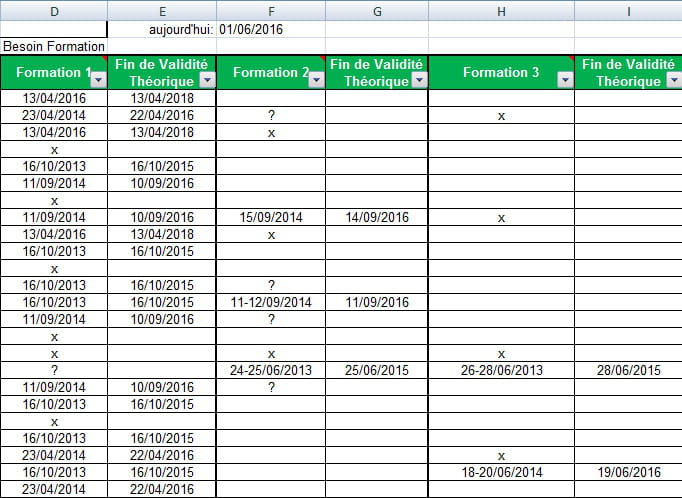Select the 18-20/06/2014 cell under Formation 3
Screen dimensions: 682x498
(x=501, y=472)
